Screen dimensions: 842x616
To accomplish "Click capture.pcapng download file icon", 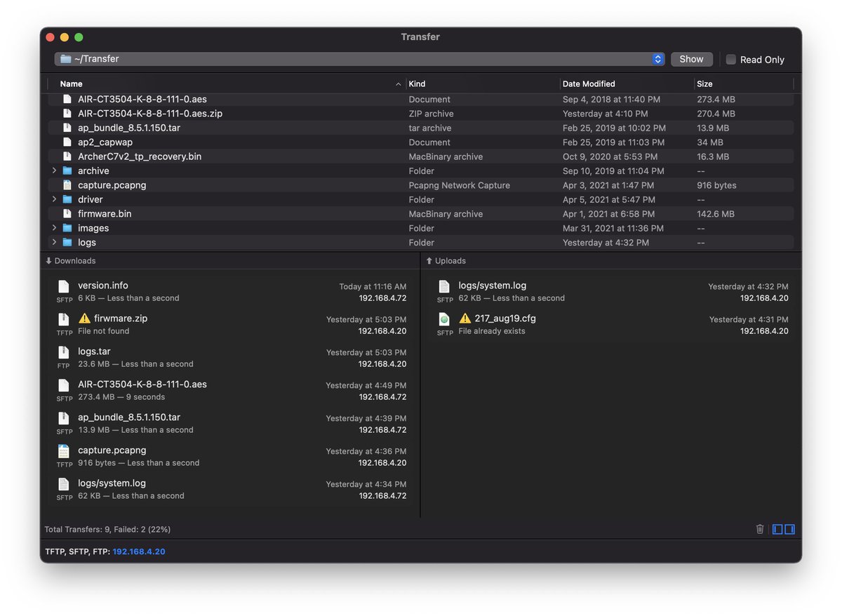I will [x=64, y=451].
